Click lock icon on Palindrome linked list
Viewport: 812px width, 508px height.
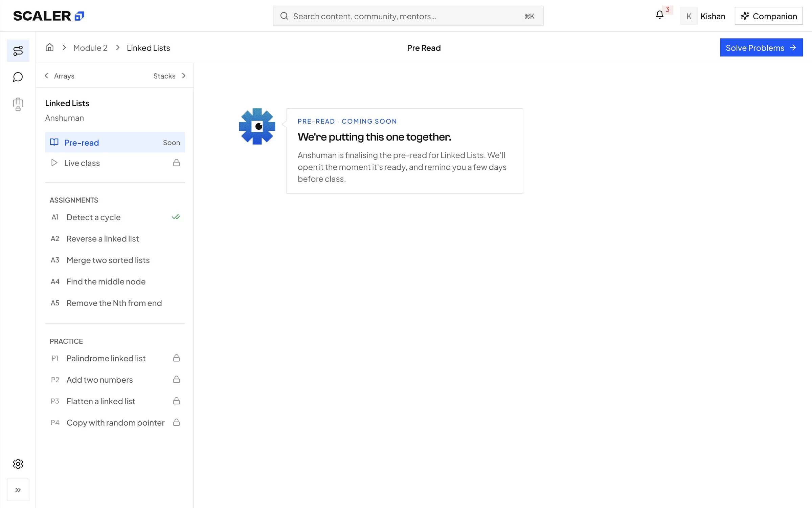click(x=176, y=358)
